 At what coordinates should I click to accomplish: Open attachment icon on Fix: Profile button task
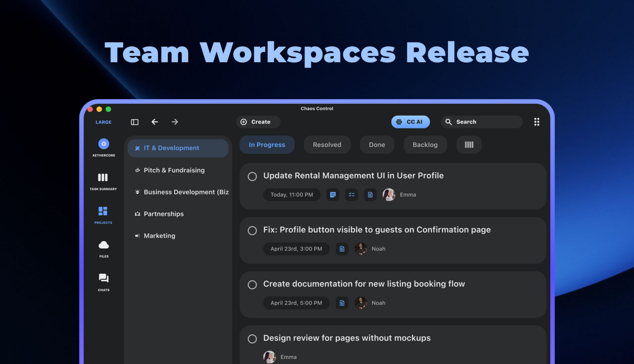pos(342,249)
